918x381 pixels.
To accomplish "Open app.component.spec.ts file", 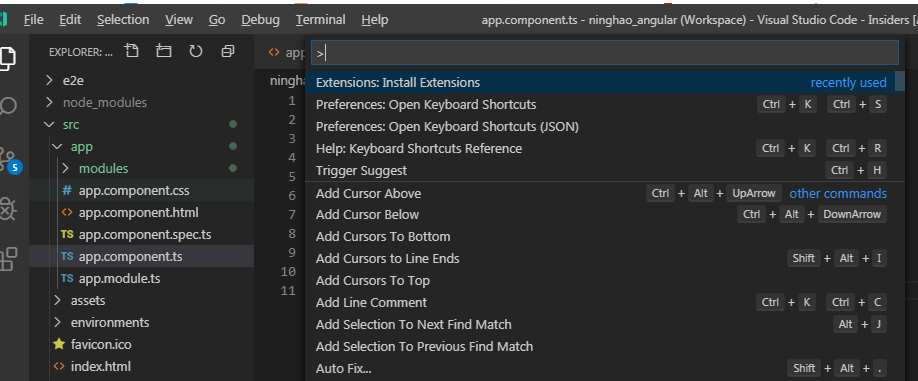I will coord(142,235).
